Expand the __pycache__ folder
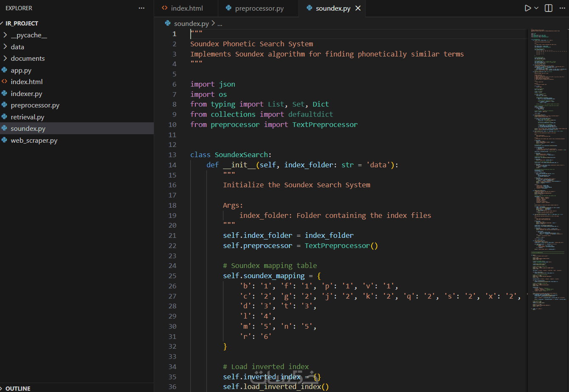569x392 pixels. point(28,35)
